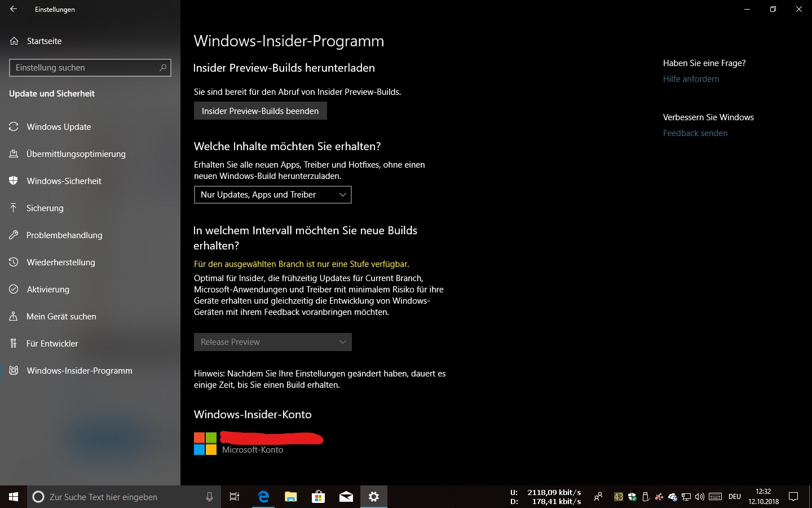Click the DEU language indicator
Screen dimensions: 812x508
click(735, 497)
